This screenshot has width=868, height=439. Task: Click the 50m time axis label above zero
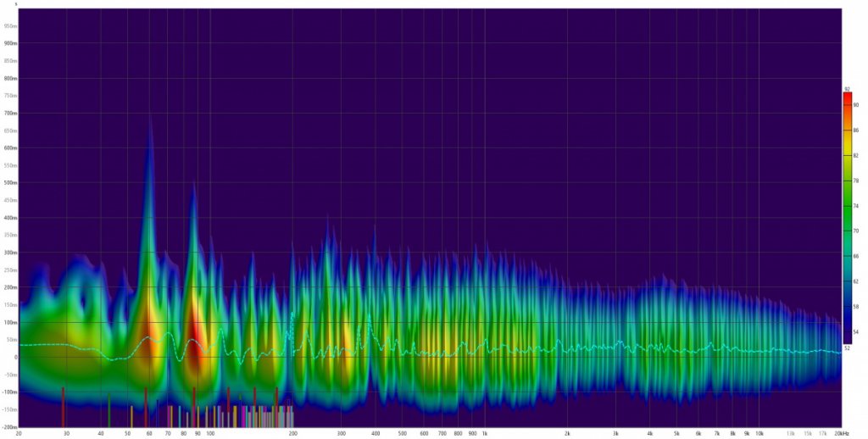click(x=11, y=340)
